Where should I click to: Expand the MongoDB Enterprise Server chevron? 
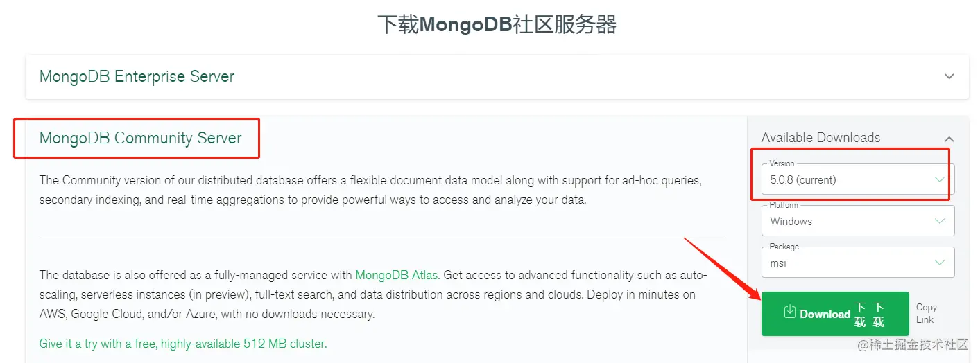point(949,76)
